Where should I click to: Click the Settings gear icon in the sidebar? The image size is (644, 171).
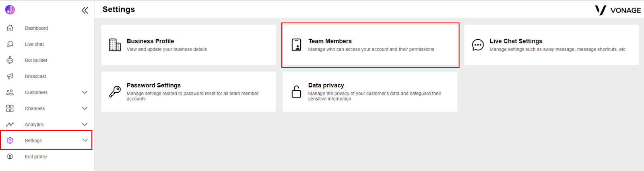[10, 140]
